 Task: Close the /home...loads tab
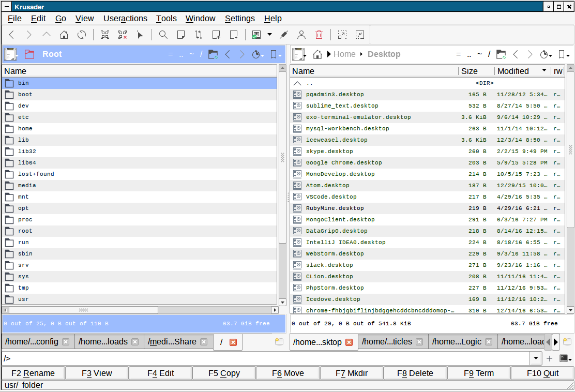point(135,342)
